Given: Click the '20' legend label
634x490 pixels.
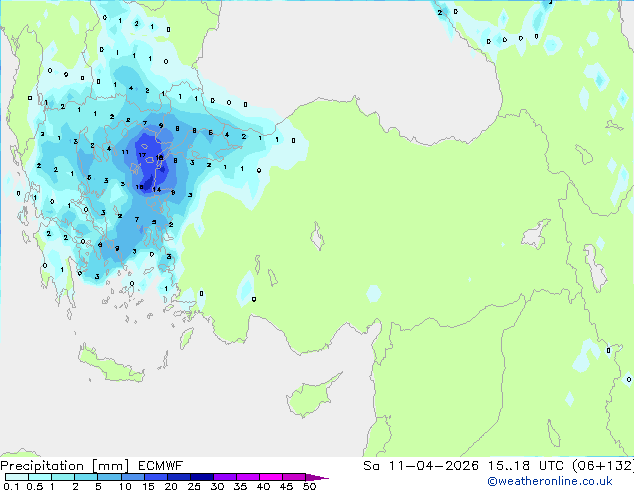Looking at the screenshot, I should (x=171, y=486).
